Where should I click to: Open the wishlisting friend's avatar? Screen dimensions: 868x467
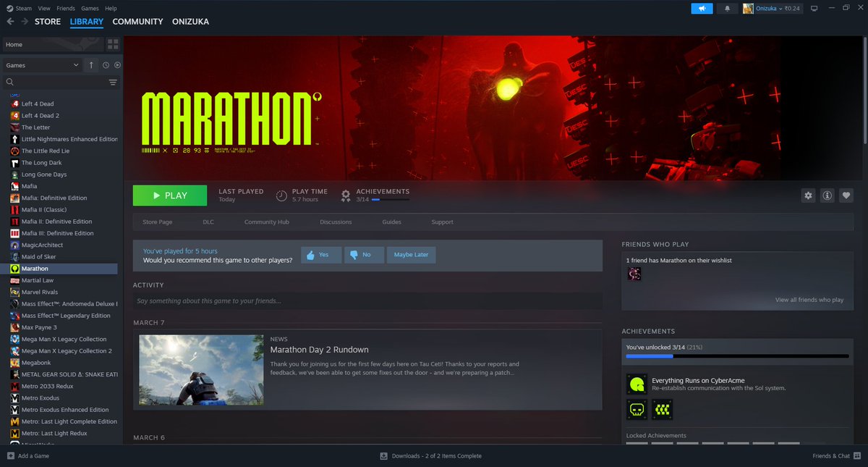[x=634, y=274]
